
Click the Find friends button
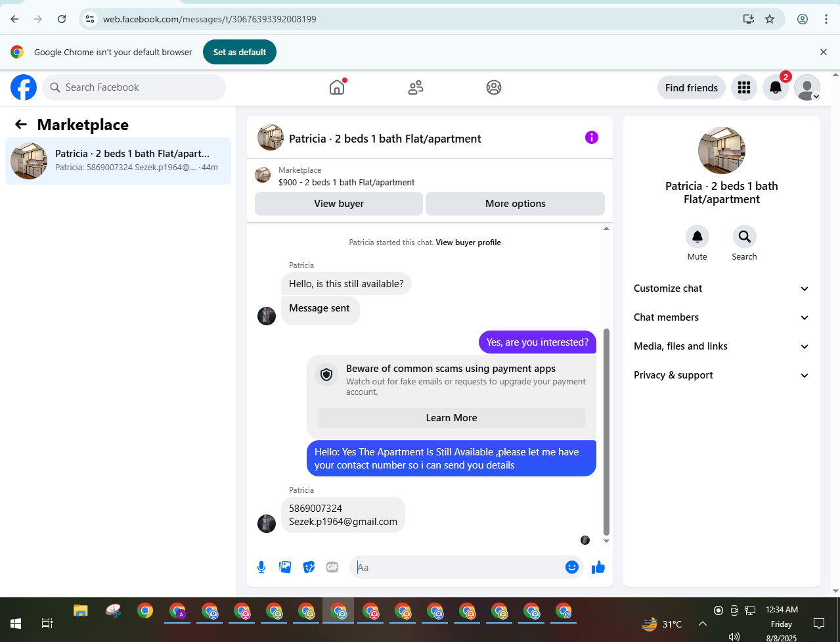pos(692,87)
